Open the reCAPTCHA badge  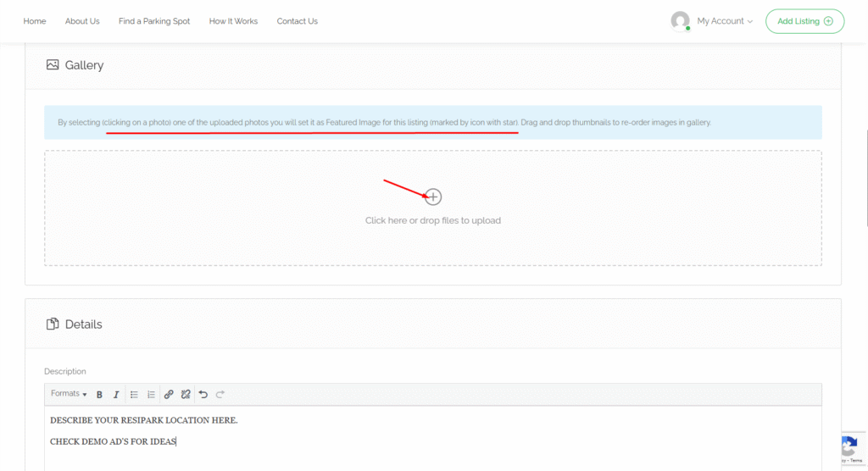point(852,447)
